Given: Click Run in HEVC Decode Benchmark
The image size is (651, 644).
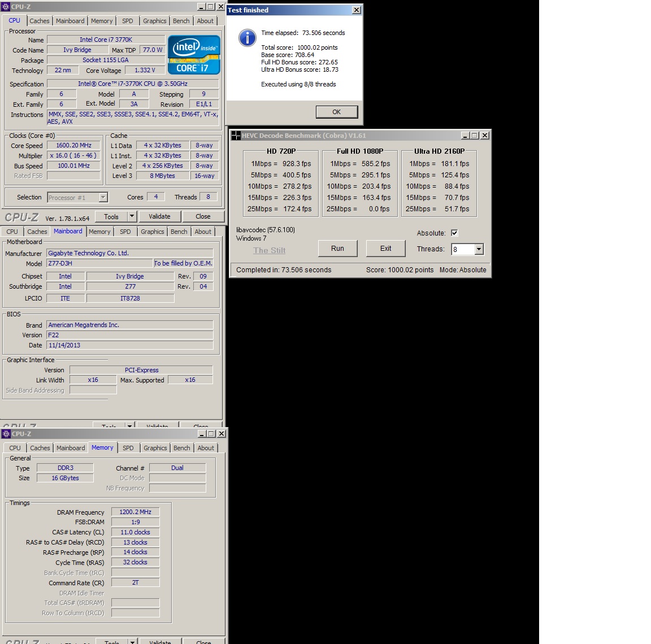Looking at the screenshot, I should pyautogui.click(x=337, y=248).
